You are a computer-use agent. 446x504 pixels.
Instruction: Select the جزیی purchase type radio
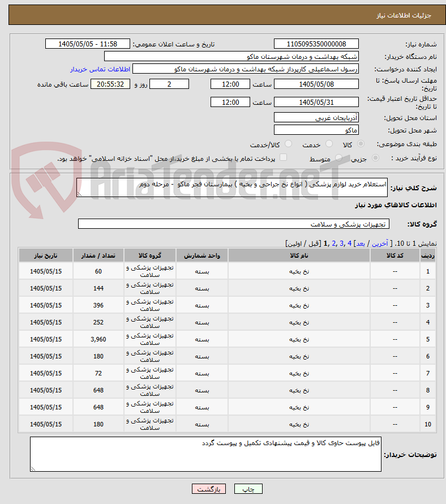tap(375, 158)
